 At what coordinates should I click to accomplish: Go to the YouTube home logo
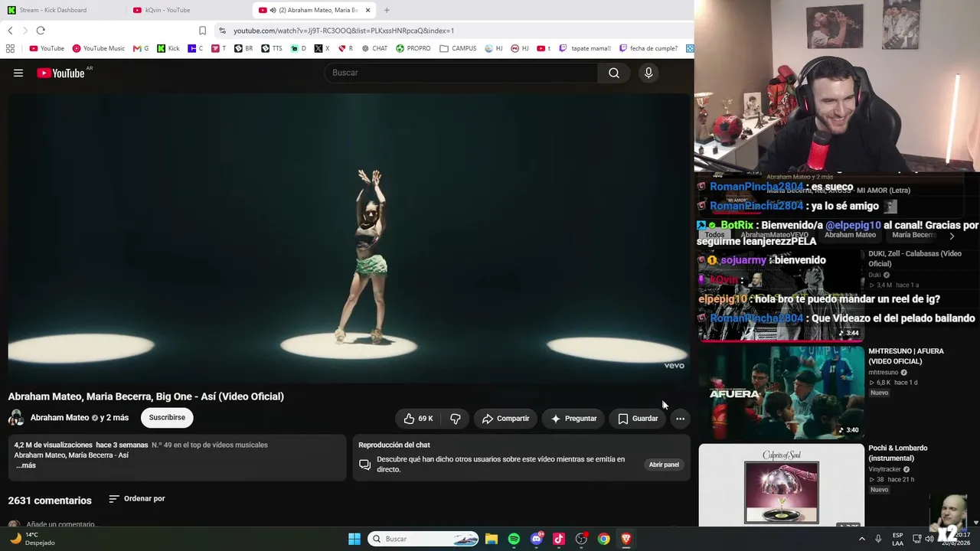click(x=60, y=73)
